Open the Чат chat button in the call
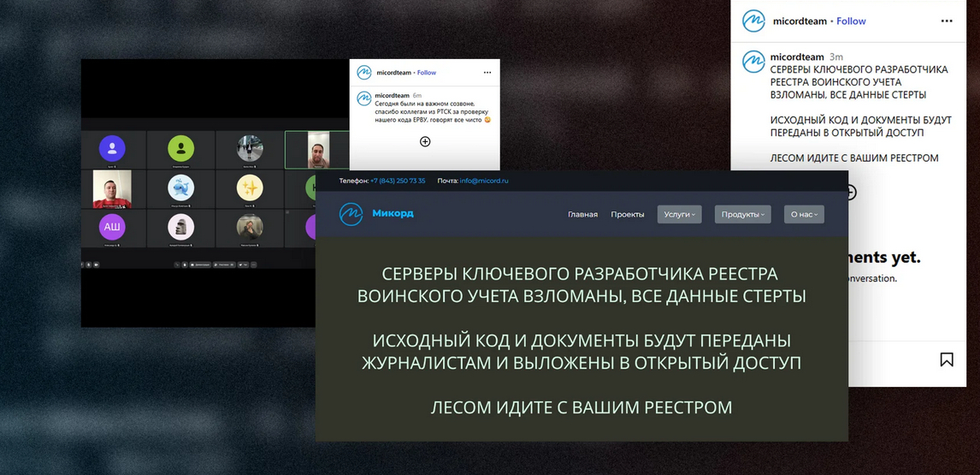The width and height of the screenshot is (980, 475). (x=243, y=264)
